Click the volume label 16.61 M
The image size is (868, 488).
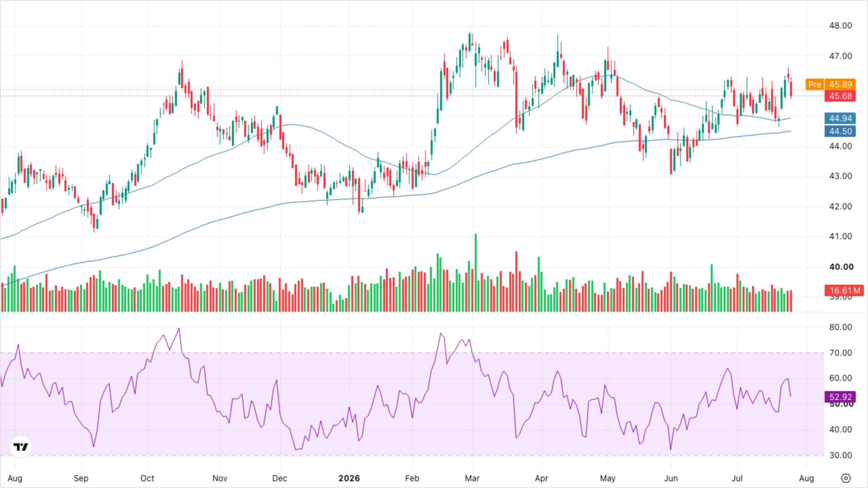coord(845,290)
